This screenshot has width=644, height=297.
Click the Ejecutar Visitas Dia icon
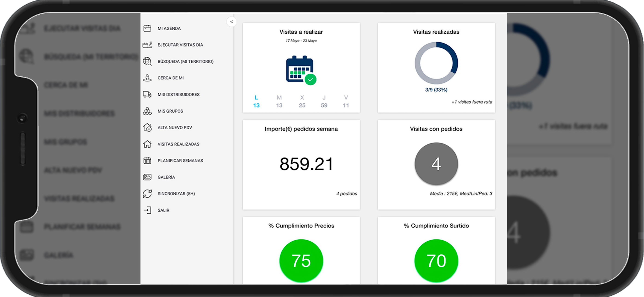point(147,45)
